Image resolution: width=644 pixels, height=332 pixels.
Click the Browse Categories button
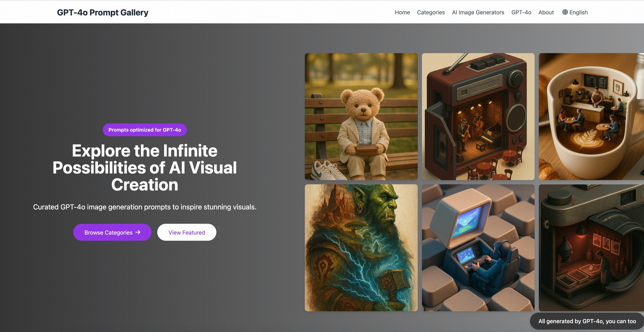point(109,232)
